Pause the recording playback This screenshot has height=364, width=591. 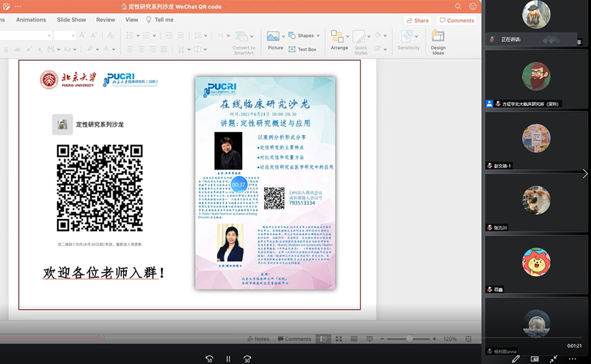[228, 359]
